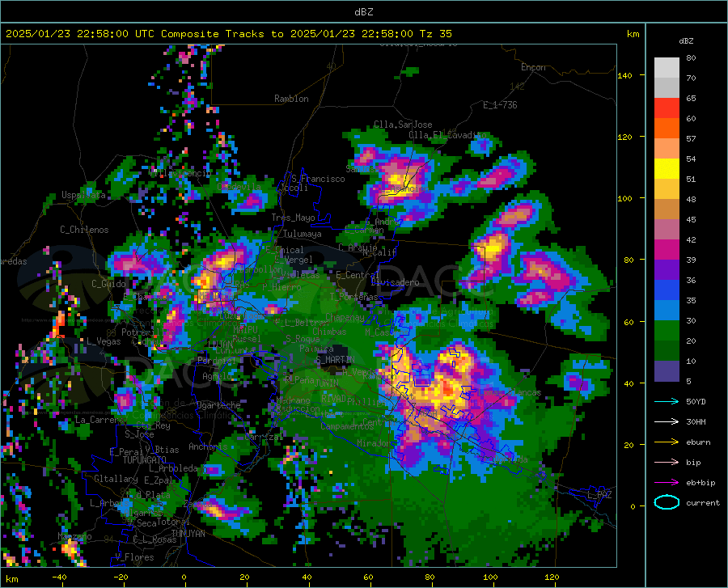Image resolution: width=728 pixels, height=588 pixels.
Task: Pick the light gray 70-80 dBZ swatch
Action: click(667, 68)
